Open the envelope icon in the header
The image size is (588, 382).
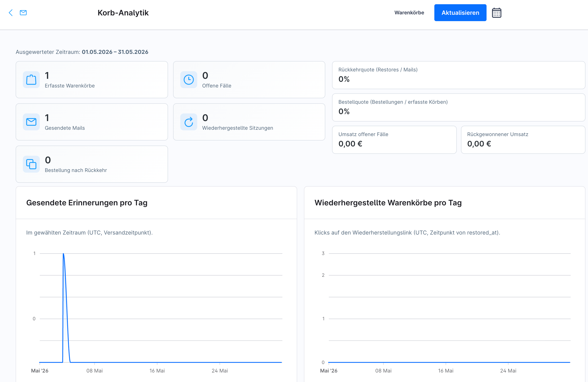tap(23, 13)
